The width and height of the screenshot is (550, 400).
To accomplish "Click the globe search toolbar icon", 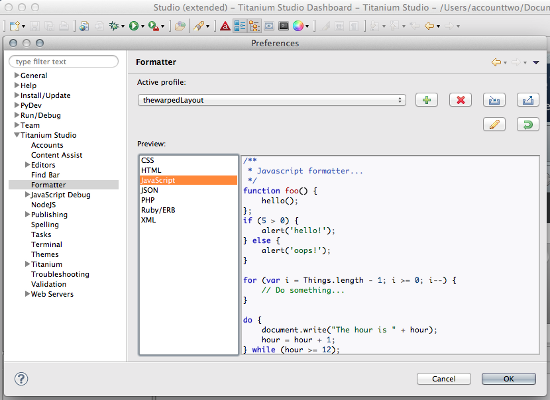I will [84, 26].
